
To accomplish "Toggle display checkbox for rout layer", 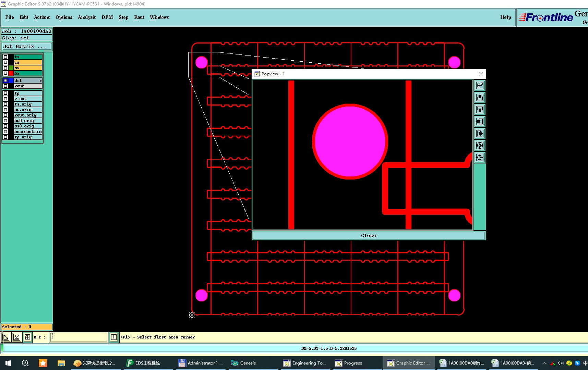I will click(x=5, y=86).
